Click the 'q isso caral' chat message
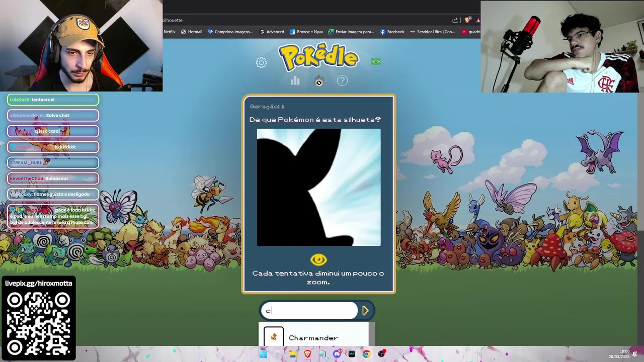 point(53,131)
